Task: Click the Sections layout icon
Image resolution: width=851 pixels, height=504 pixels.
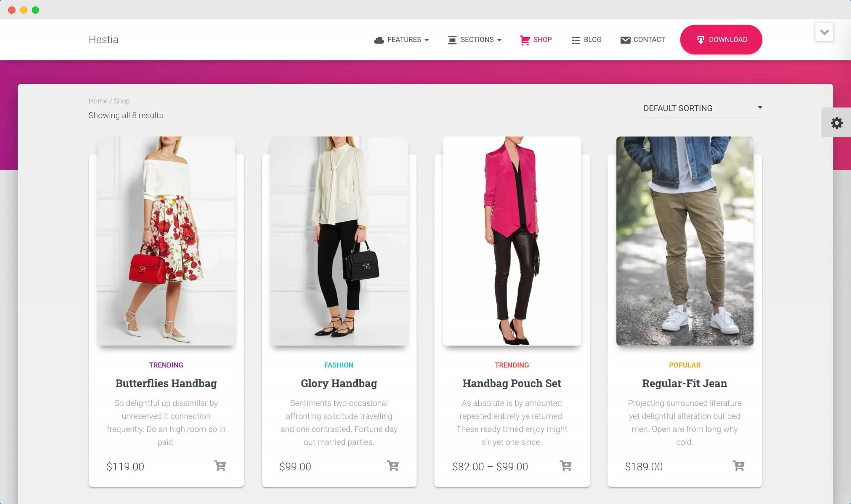Action: 452,40
